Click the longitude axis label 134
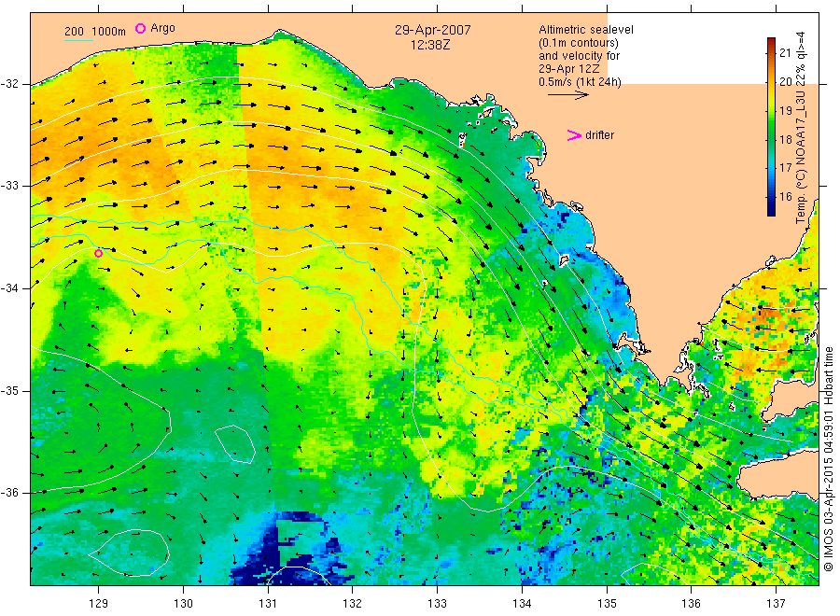The height and width of the screenshot is (616, 840). click(522, 604)
